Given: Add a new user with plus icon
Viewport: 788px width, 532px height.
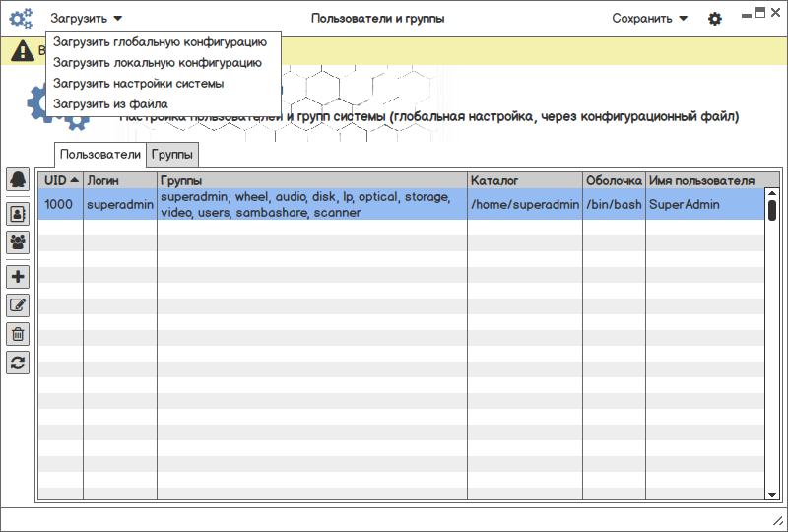Looking at the screenshot, I should [18, 277].
